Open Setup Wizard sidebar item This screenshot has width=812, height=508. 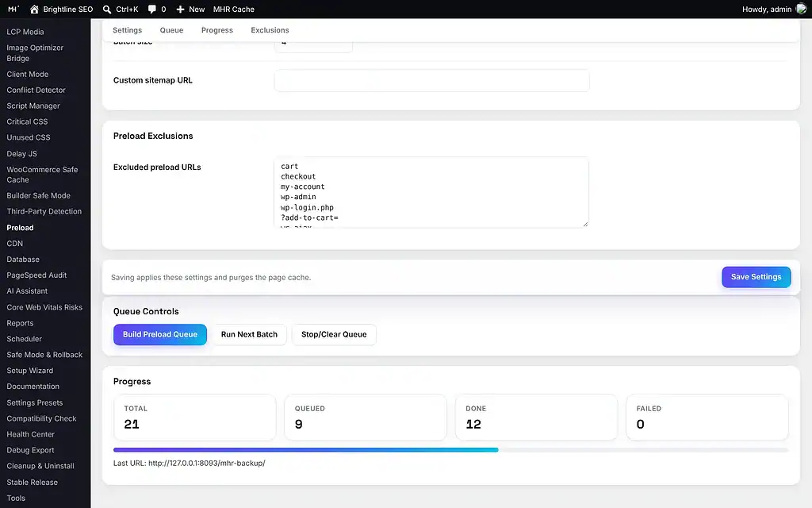tap(29, 371)
